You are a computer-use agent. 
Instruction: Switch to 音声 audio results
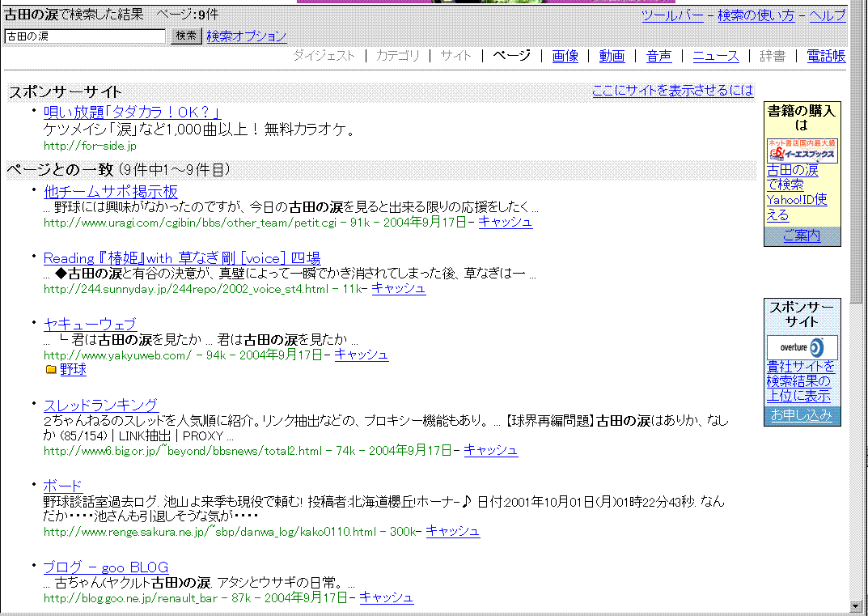point(658,55)
